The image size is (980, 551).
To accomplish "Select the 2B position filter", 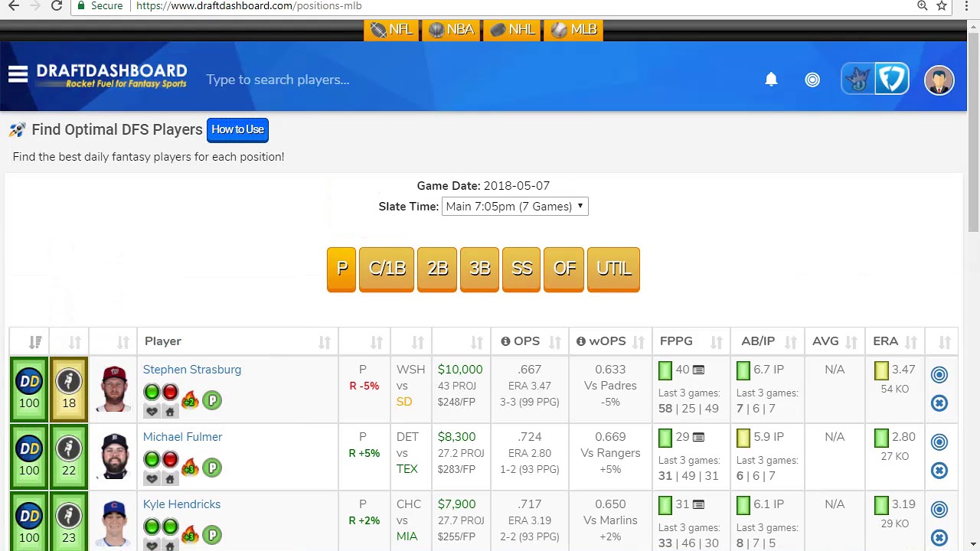I will (x=437, y=269).
